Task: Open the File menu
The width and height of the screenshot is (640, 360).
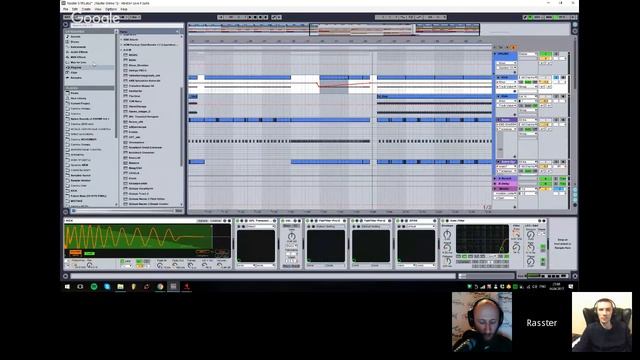Action: point(65,9)
